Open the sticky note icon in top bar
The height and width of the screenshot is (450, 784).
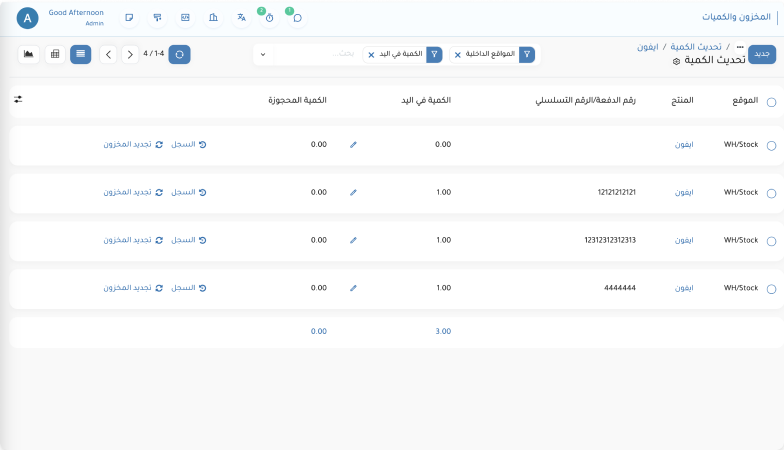(x=129, y=18)
